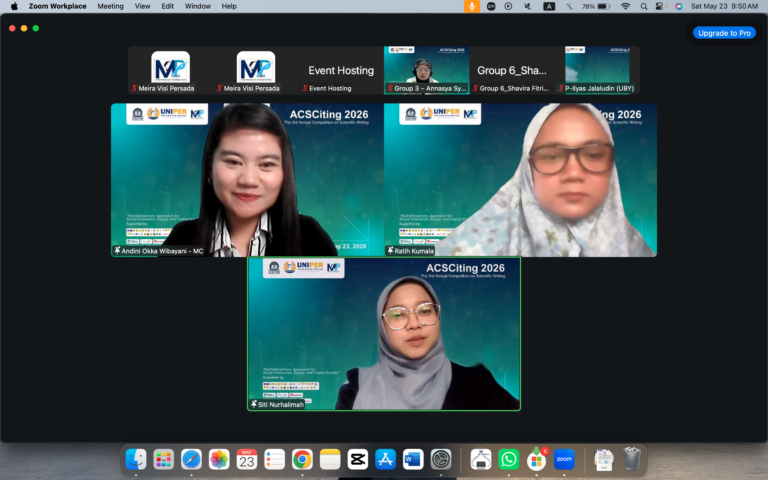Select P-Ilyas Jalaludin (UBY) participant thumbnail
Screen dimensions: 768x480
click(597, 70)
